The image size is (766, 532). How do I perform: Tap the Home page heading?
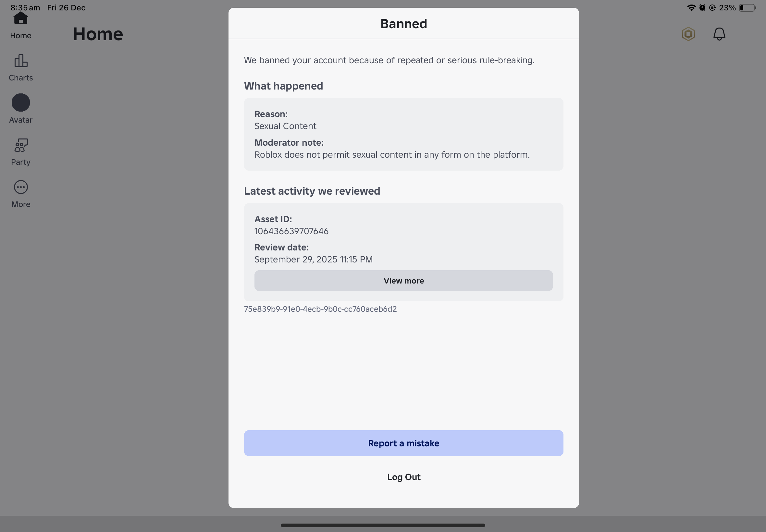pyautogui.click(x=98, y=34)
